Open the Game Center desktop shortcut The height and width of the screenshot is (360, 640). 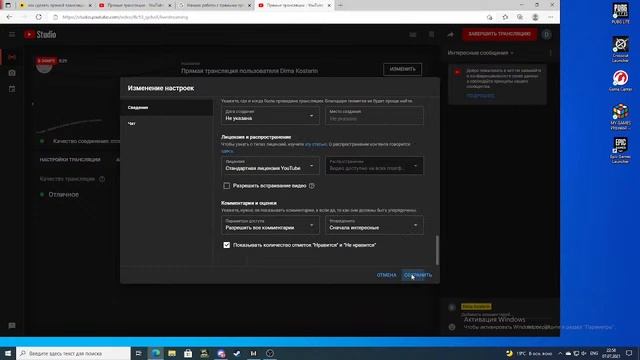(620, 81)
